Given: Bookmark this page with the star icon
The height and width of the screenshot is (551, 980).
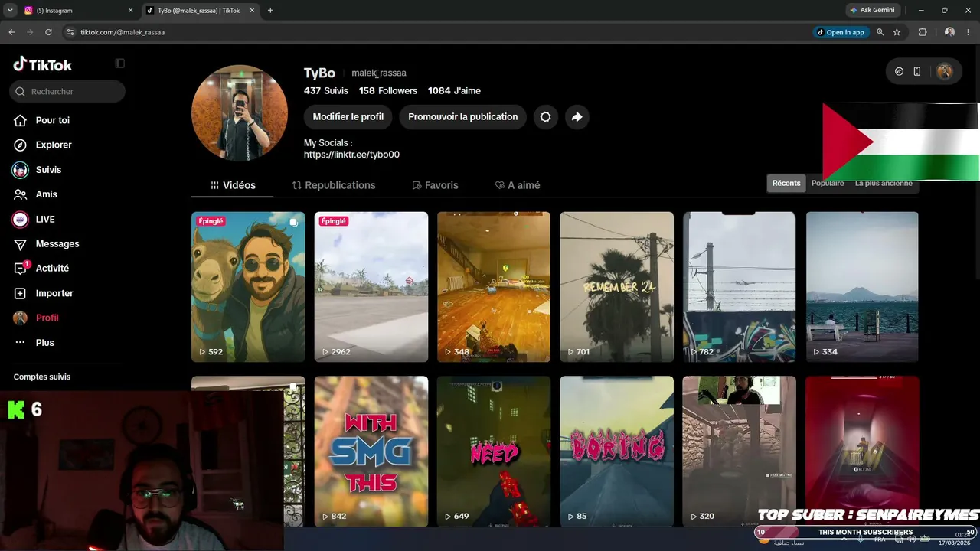Looking at the screenshot, I should pyautogui.click(x=897, y=32).
